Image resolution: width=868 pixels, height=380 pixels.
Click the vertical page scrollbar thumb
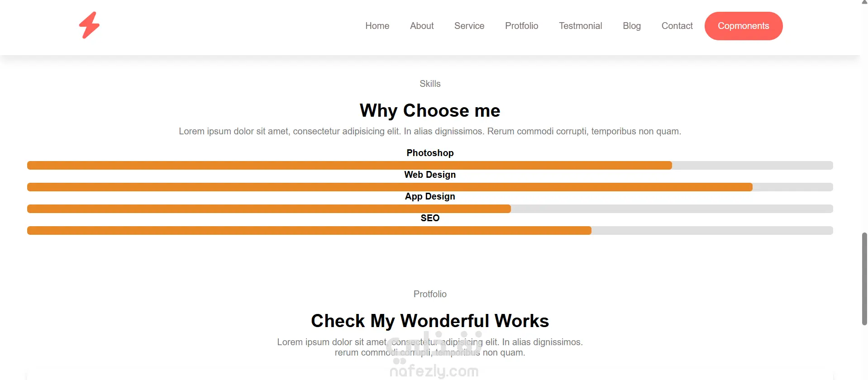coord(864,279)
